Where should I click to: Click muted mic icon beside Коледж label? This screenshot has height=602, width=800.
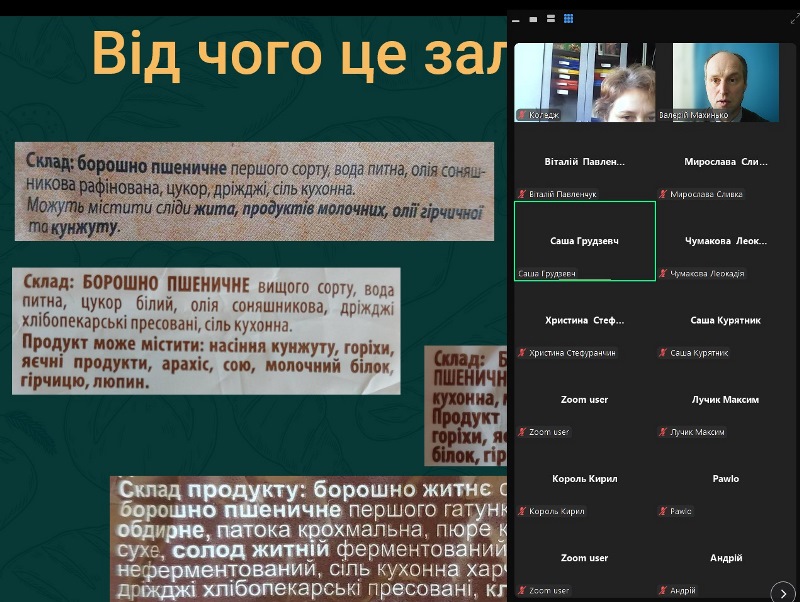point(521,115)
